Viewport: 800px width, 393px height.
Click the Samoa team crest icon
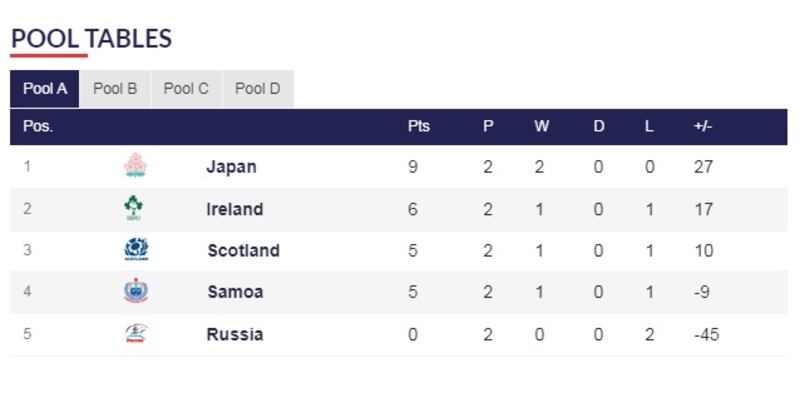pyautogui.click(x=136, y=291)
